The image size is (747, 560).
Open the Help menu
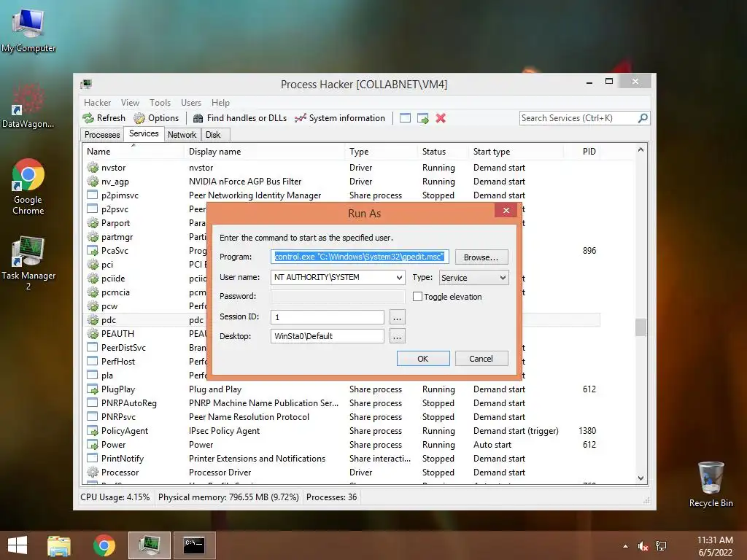pos(220,102)
